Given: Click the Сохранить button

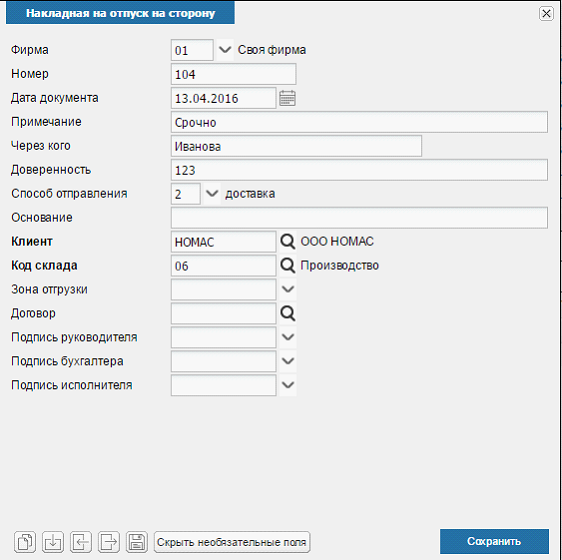Looking at the screenshot, I should click(x=494, y=541).
